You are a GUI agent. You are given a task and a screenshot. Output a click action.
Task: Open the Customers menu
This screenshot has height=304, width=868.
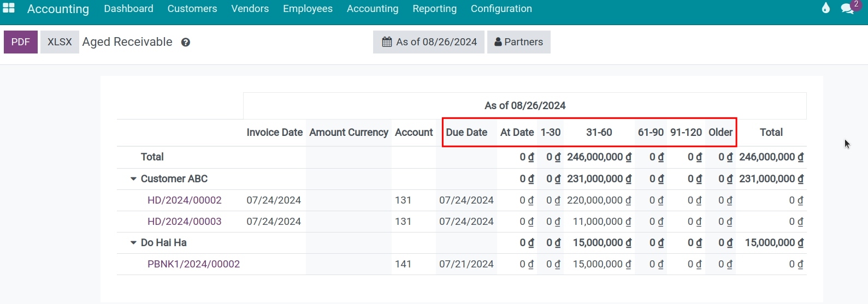pos(192,9)
